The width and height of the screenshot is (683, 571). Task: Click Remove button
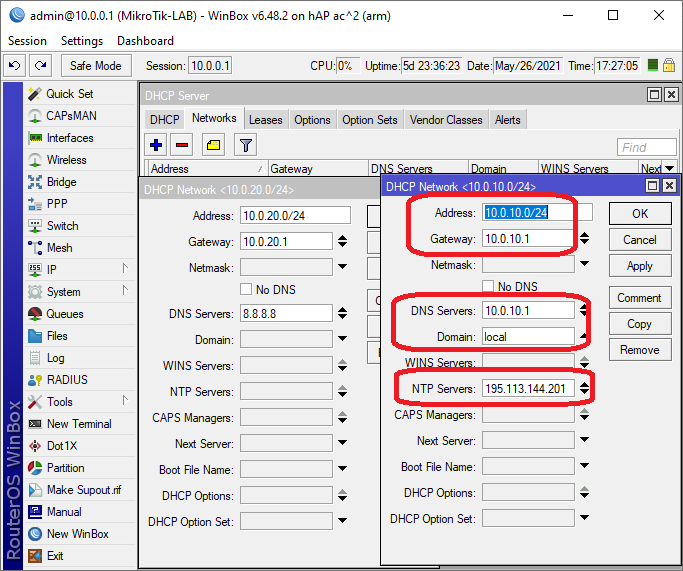point(640,350)
